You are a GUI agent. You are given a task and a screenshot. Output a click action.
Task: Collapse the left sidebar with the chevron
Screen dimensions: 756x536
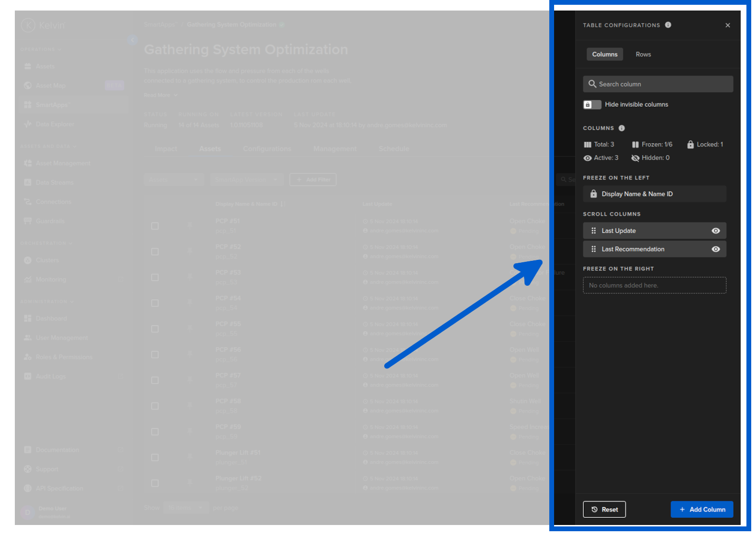[x=133, y=40]
